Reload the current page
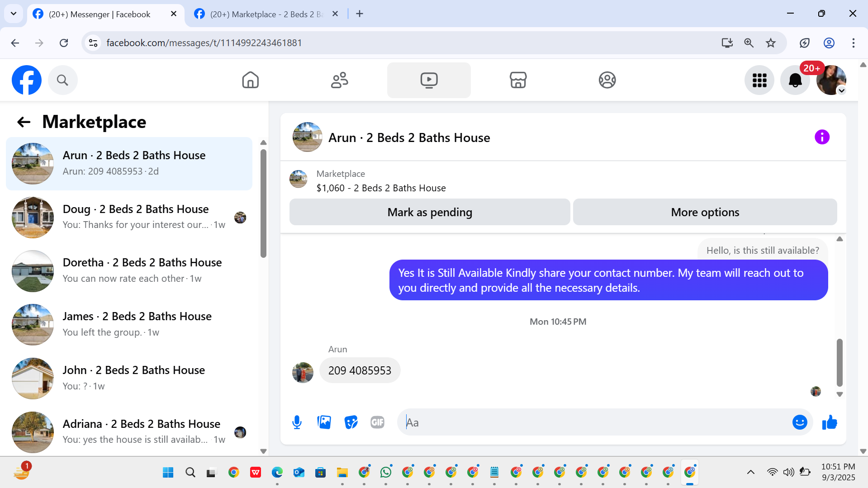The width and height of the screenshot is (868, 488). [64, 43]
